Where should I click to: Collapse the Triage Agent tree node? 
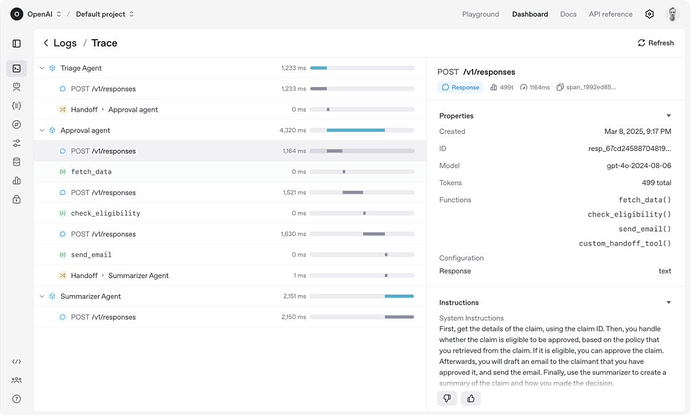(x=41, y=68)
